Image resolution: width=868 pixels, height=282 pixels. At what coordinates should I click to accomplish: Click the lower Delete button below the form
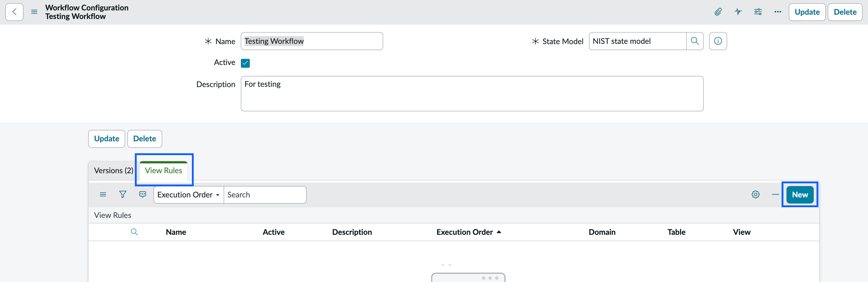(145, 139)
